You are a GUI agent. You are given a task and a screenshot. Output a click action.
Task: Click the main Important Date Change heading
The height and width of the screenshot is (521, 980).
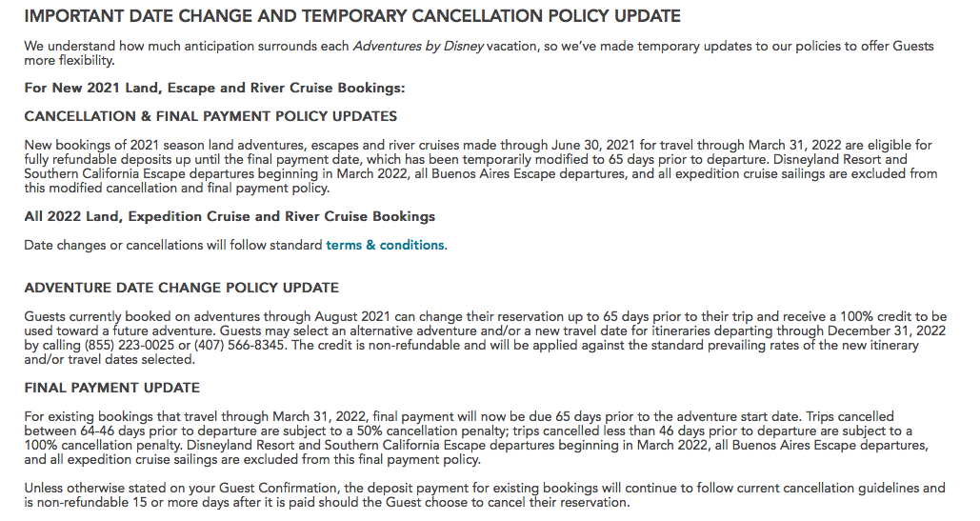[x=352, y=16]
